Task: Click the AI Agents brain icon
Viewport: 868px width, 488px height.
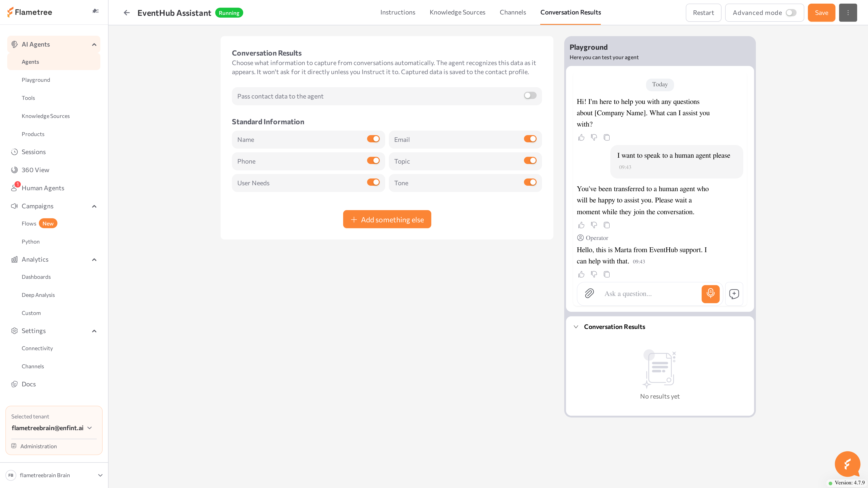Action: [14, 45]
